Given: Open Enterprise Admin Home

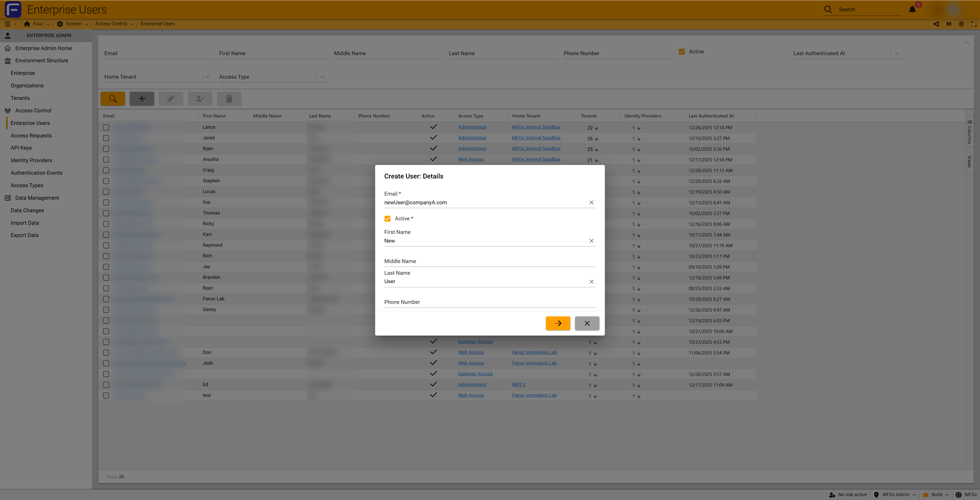Looking at the screenshot, I should 43,48.
